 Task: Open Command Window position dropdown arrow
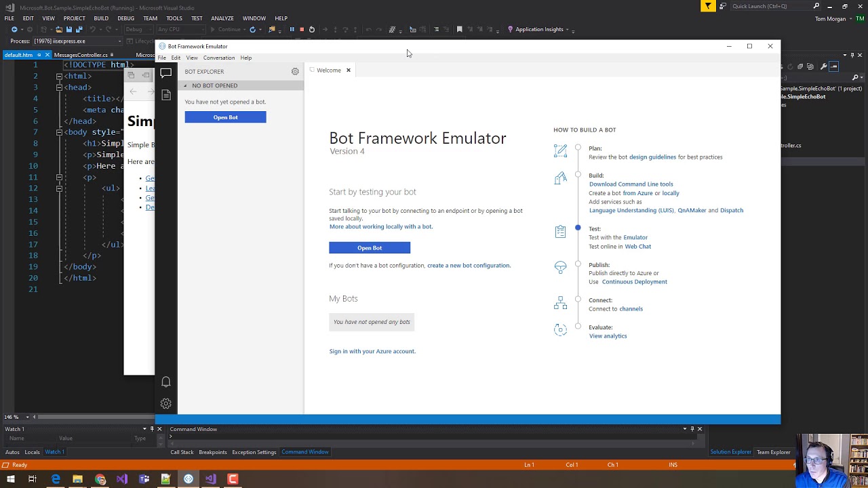(x=684, y=429)
